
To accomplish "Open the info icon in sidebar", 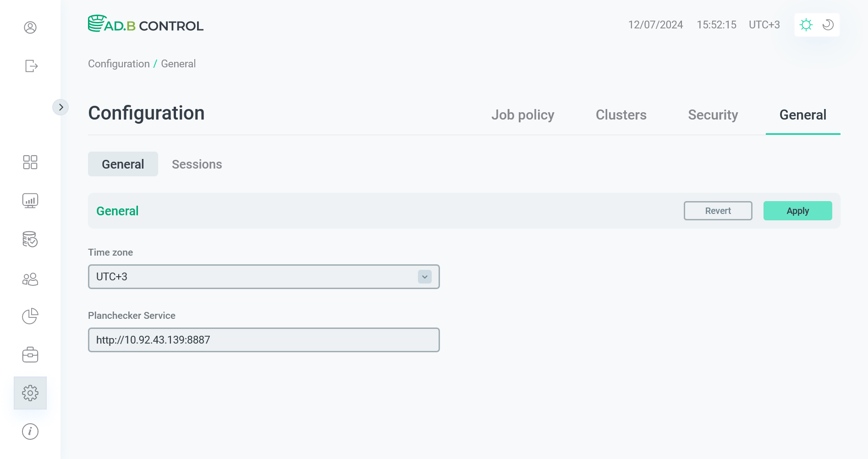I will (30, 432).
